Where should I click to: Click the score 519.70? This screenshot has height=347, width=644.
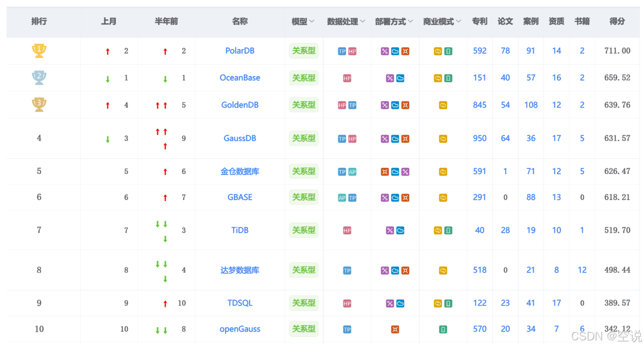click(x=617, y=230)
